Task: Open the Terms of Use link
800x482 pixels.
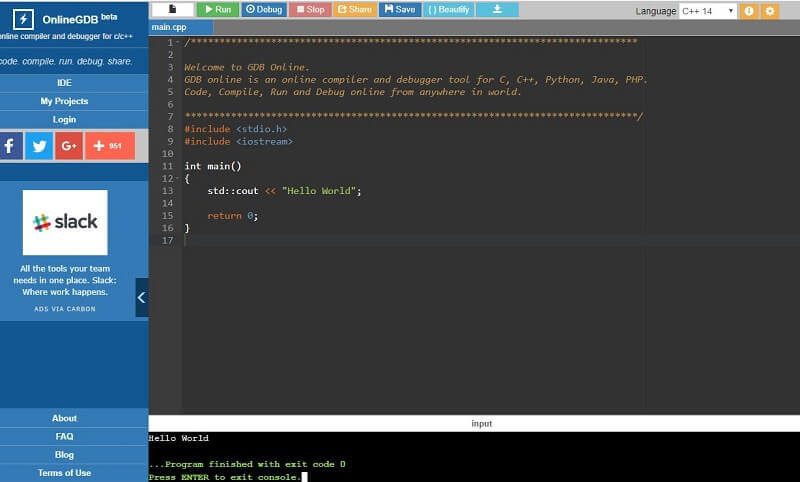Action: (64, 473)
